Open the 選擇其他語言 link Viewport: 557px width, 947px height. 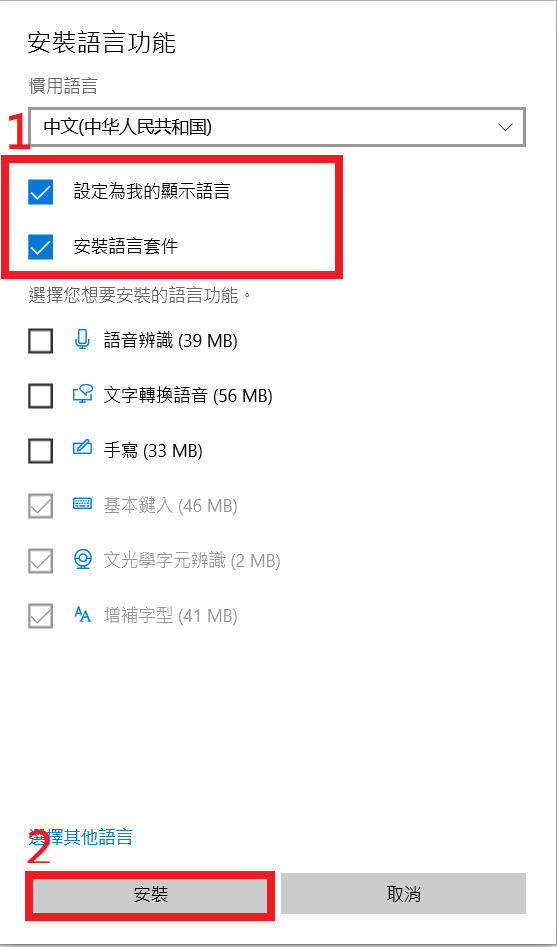[x=80, y=837]
